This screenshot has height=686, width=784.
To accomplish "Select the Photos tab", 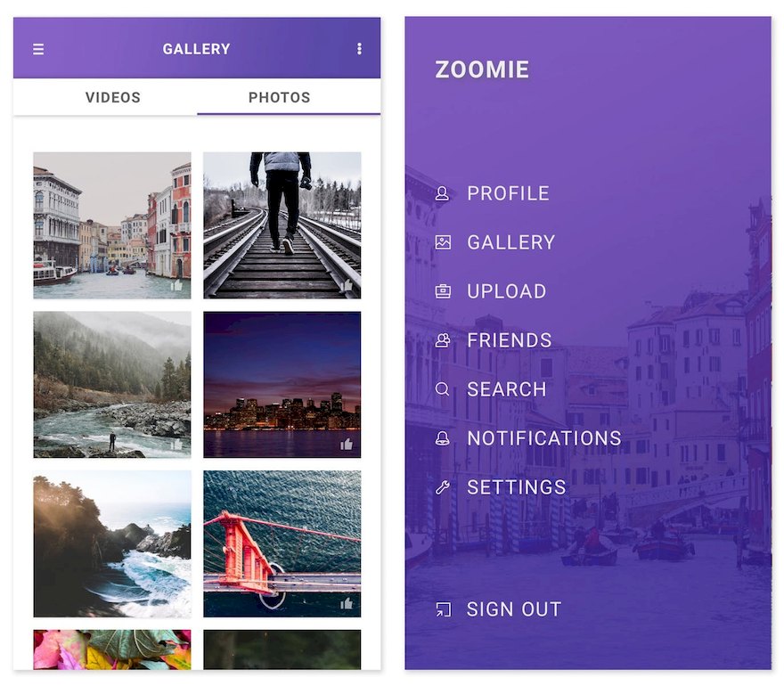I will click(280, 97).
